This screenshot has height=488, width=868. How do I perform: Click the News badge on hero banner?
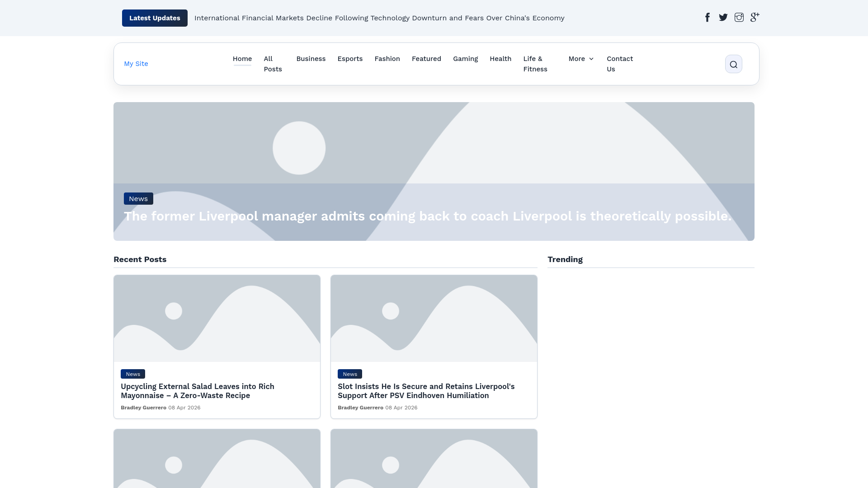pyautogui.click(x=138, y=199)
